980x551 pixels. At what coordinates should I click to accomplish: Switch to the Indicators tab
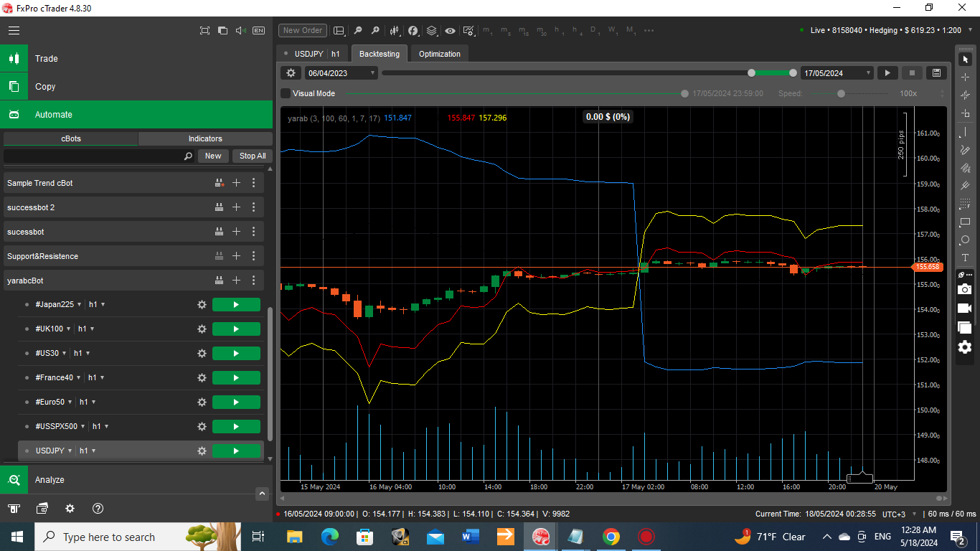(x=205, y=138)
